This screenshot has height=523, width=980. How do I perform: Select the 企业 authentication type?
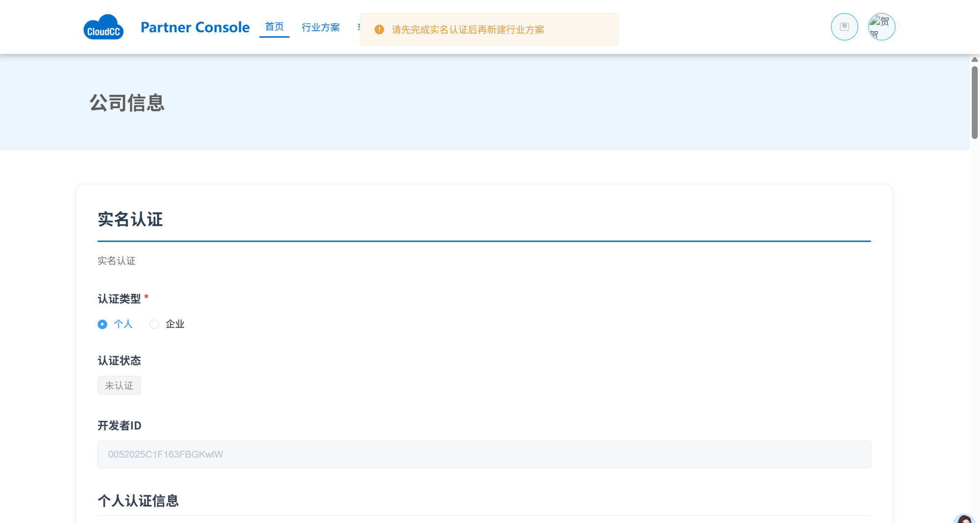pyautogui.click(x=154, y=324)
